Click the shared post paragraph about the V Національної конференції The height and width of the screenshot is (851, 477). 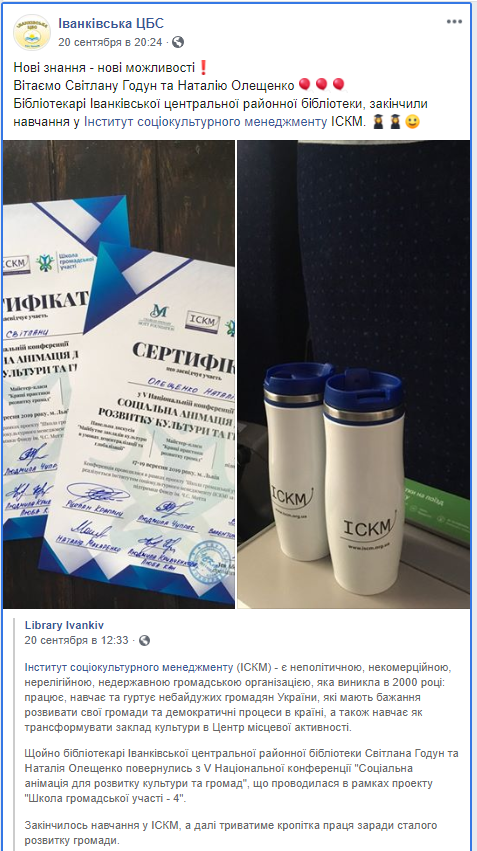click(x=241, y=776)
